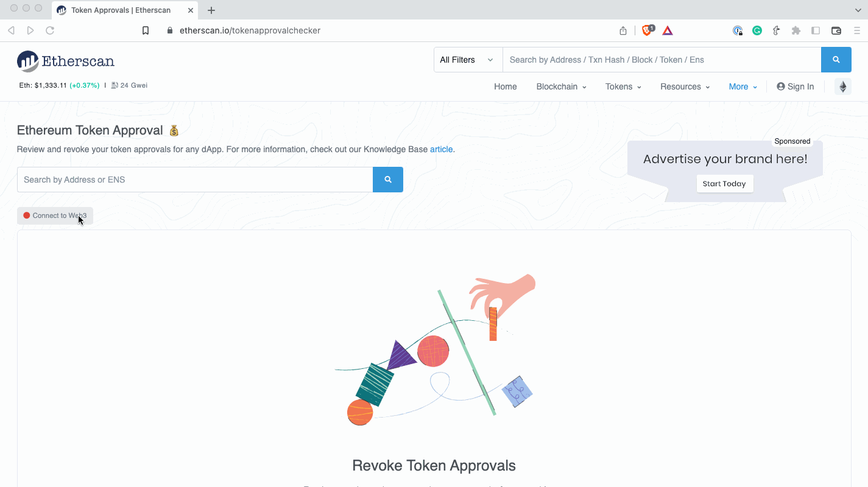Screen dimensions: 868x487
Task: Open the Brave Shields lion icon
Action: pos(647,30)
